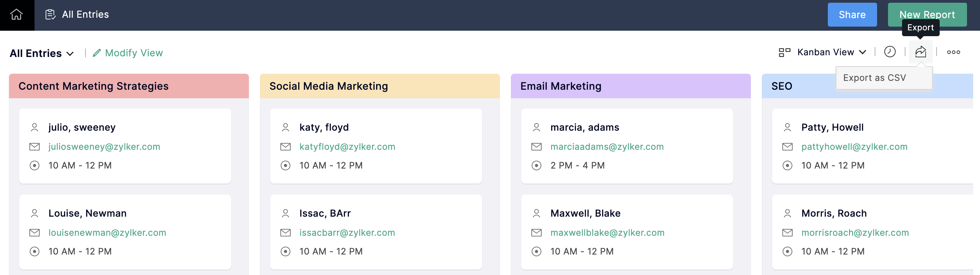The height and width of the screenshot is (275, 980).
Task: Open the history clock icon
Action: (x=889, y=52)
